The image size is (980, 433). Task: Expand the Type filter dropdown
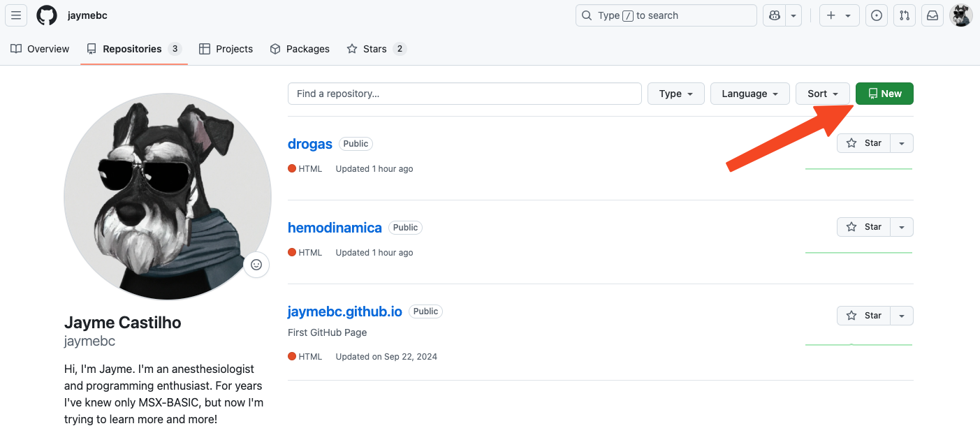click(x=675, y=94)
